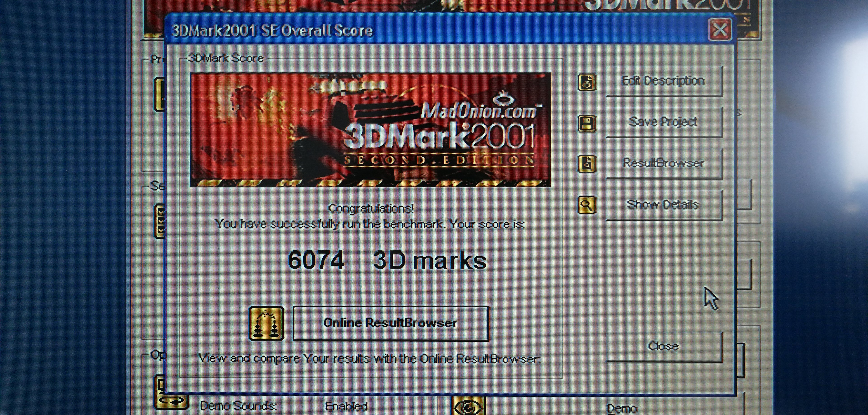This screenshot has height=415, width=868.
Task: Click the 3DMark2001 Second Edition banner image
Action: 370,130
